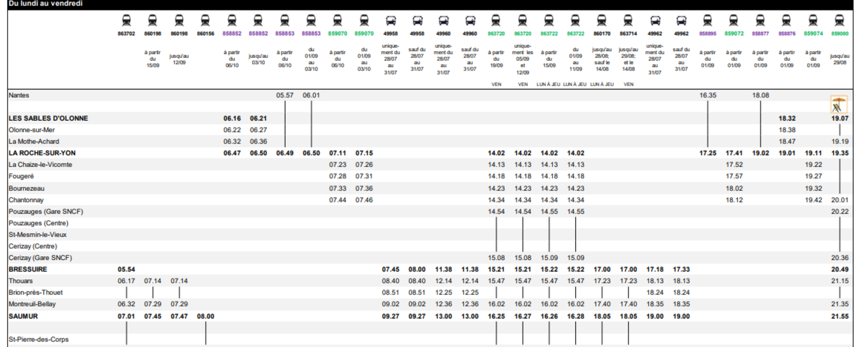Select the 'Nantes' station row label
Image resolution: width=868 pixels, height=347 pixels.
(19, 95)
